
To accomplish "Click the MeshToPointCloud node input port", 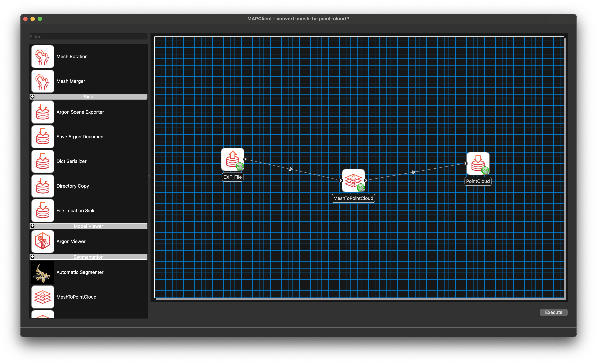I will tap(341, 180).
